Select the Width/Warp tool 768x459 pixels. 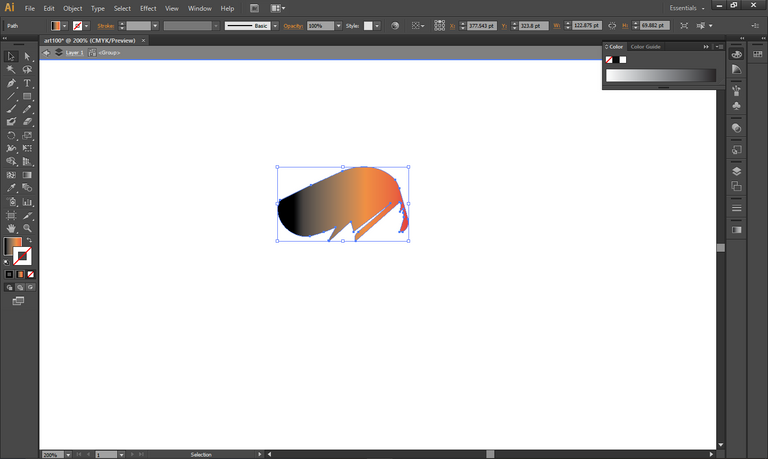point(11,148)
